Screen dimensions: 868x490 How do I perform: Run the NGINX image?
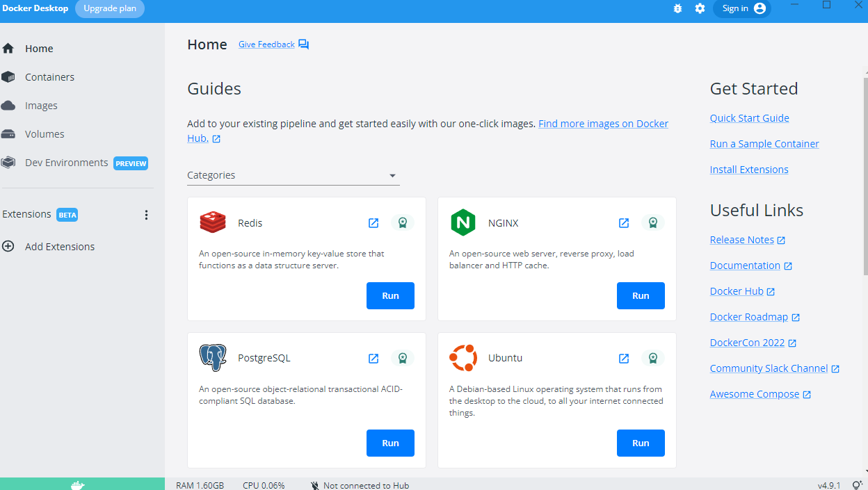[x=641, y=295]
